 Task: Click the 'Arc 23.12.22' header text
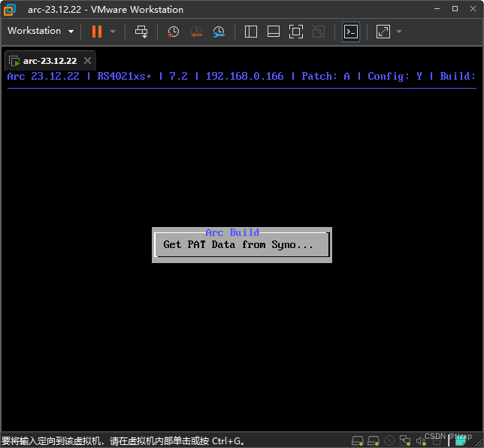[44, 76]
